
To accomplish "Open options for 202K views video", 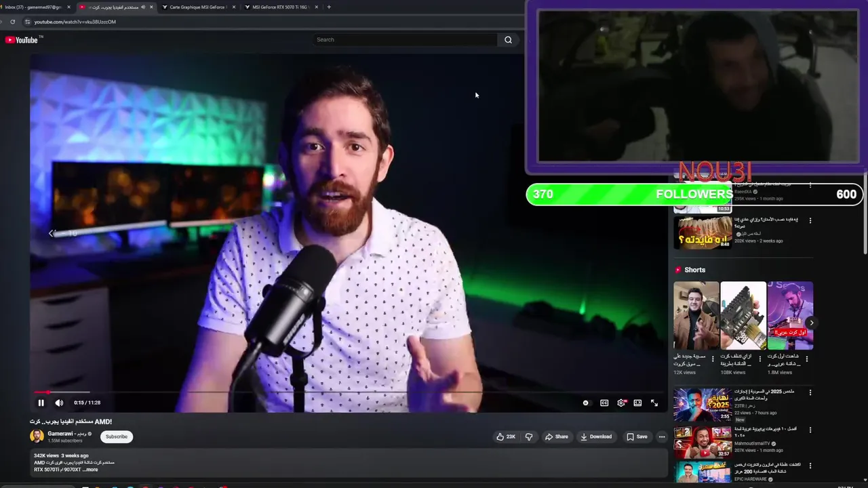I will click(810, 220).
